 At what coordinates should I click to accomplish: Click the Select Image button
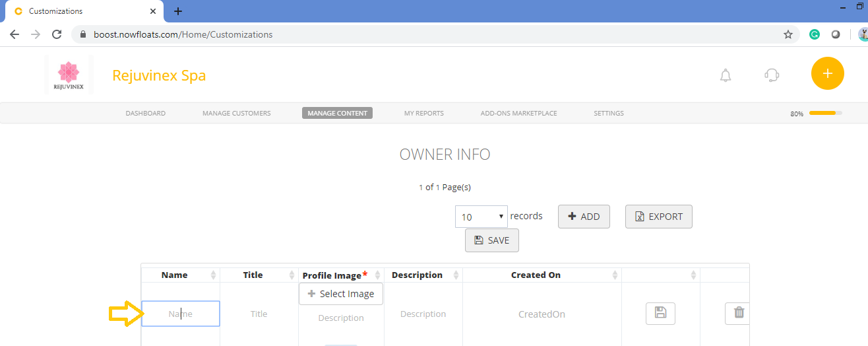click(341, 294)
